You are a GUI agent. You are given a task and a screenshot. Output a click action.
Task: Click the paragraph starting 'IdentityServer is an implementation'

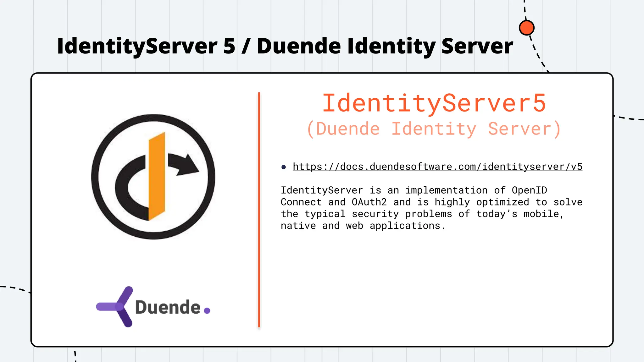click(x=431, y=208)
